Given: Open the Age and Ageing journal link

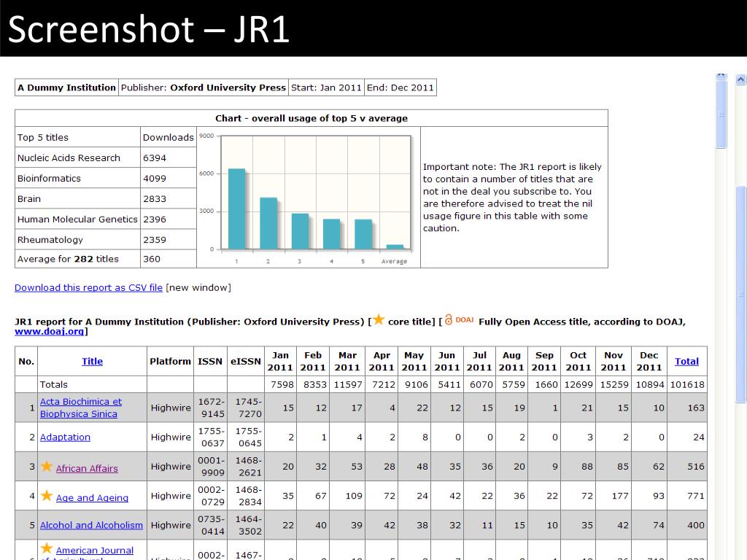Looking at the screenshot, I should coord(92,497).
